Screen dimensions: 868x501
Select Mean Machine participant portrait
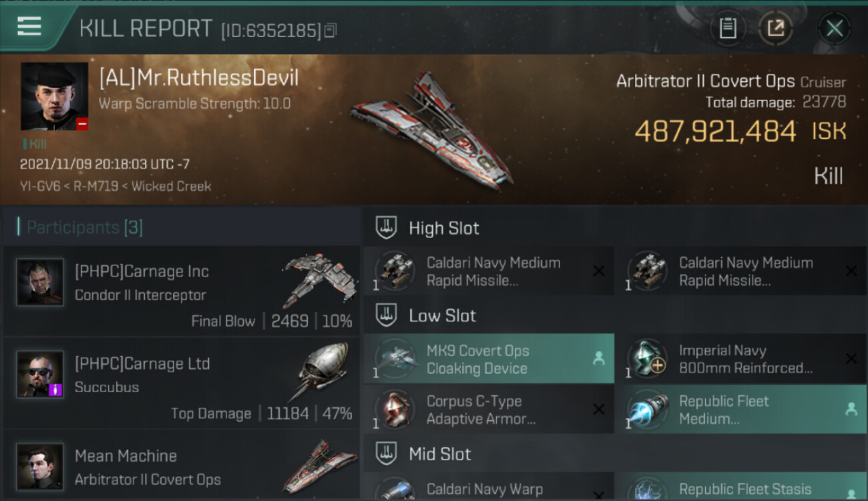tap(40, 467)
